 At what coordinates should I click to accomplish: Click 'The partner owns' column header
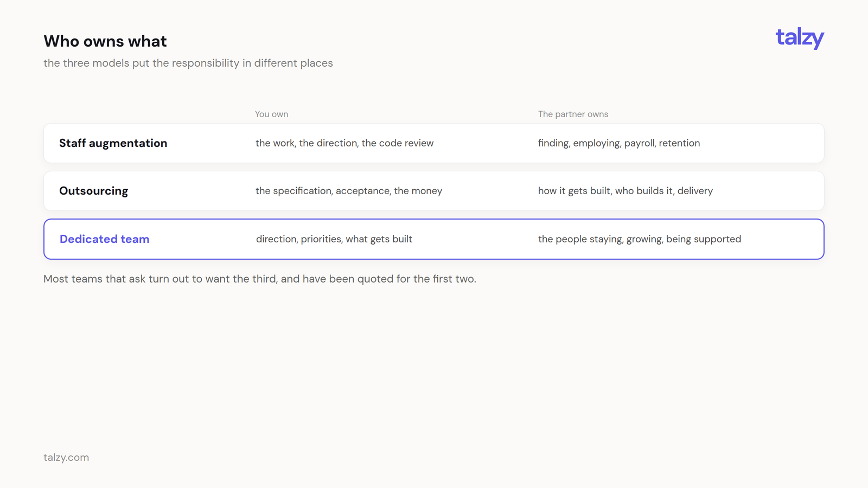click(x=573, y=114)
